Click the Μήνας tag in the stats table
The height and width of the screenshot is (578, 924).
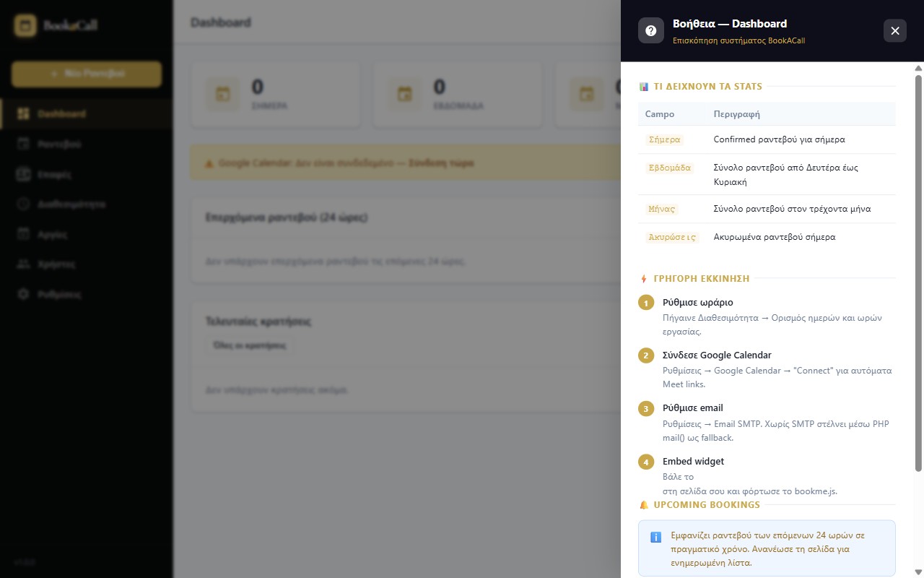pos(661,209)
